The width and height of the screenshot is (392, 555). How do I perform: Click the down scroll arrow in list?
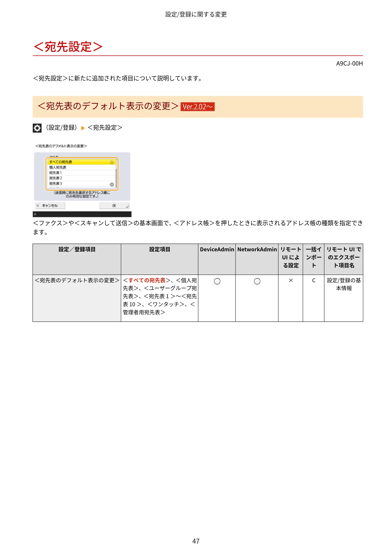click(112, 184)
